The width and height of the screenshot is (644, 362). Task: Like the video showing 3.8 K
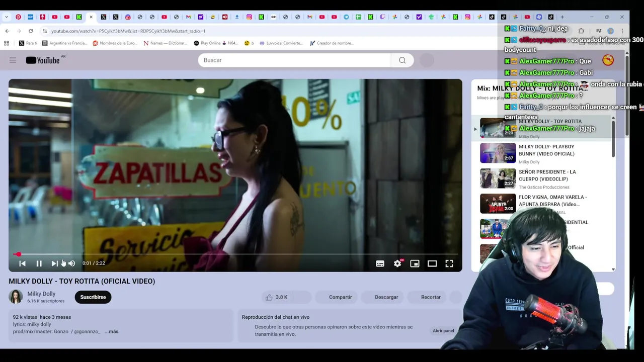[x=276, y=297]
